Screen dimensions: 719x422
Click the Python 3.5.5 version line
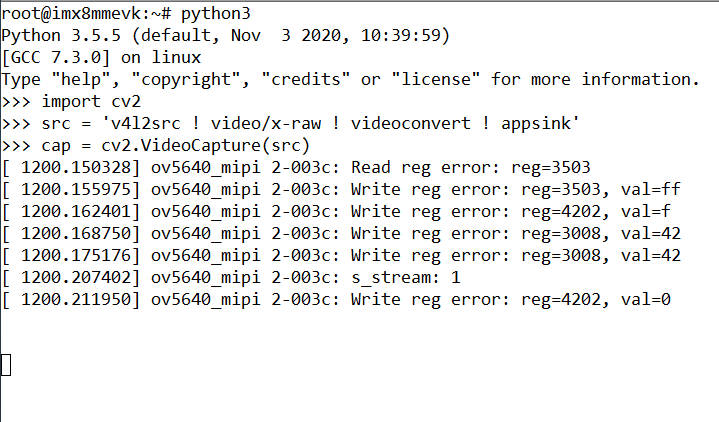point(225,35)
